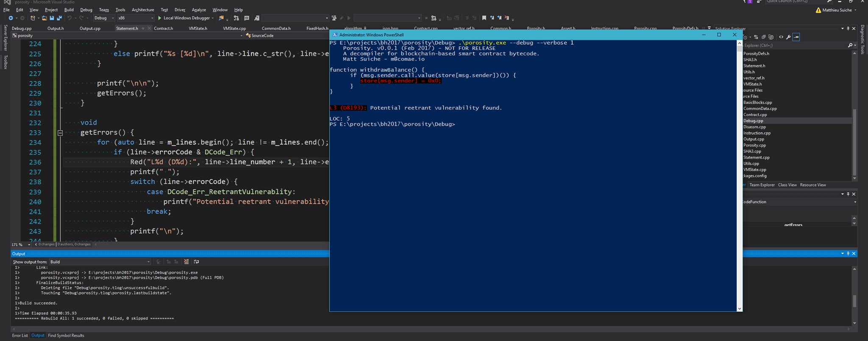This screenshot has height=341, width=868.
Task: Click Solution Explorer search magnifier icon
Action: [850, 45]
